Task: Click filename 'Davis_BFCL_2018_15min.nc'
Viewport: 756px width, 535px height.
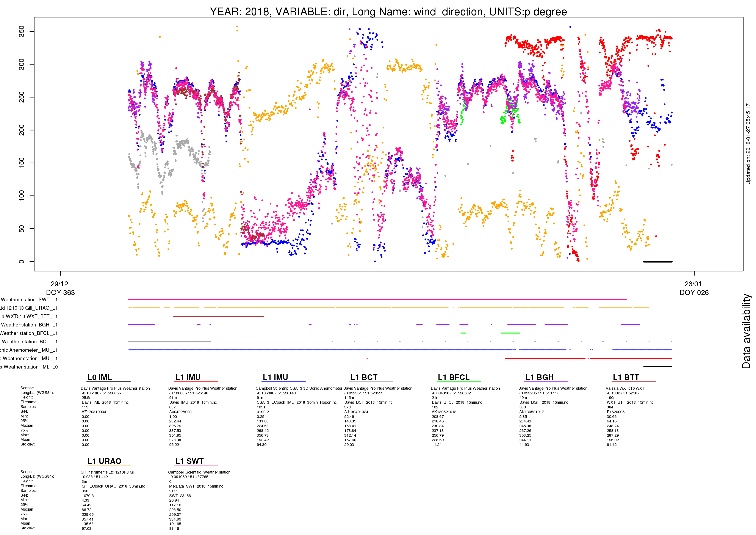Action: (457, 403)
